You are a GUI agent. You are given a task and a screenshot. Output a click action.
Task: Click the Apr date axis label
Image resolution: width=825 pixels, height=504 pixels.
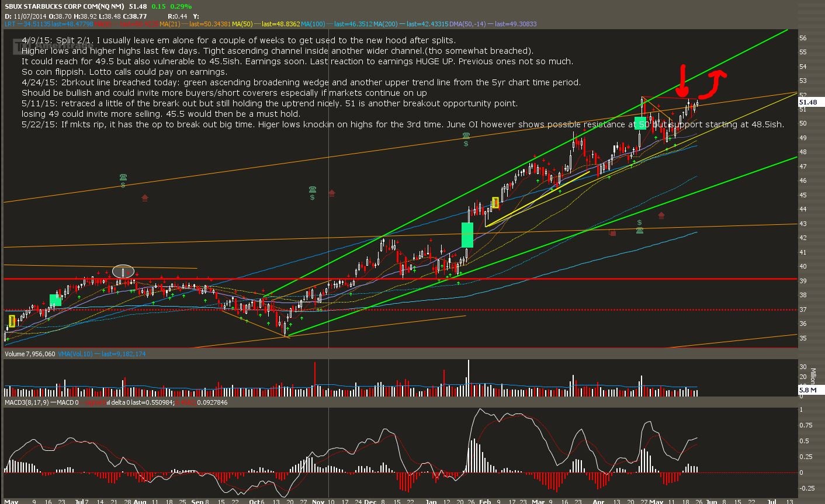point(598,501)
